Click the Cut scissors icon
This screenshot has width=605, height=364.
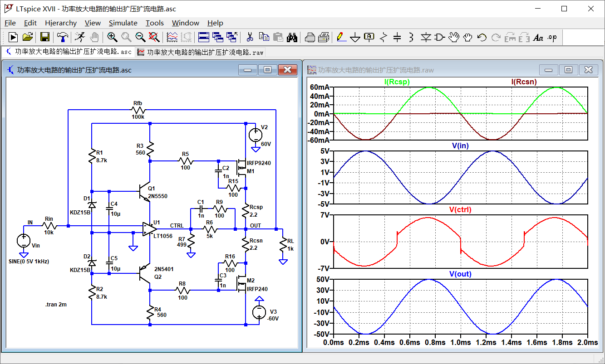click(x=249, y=37)
